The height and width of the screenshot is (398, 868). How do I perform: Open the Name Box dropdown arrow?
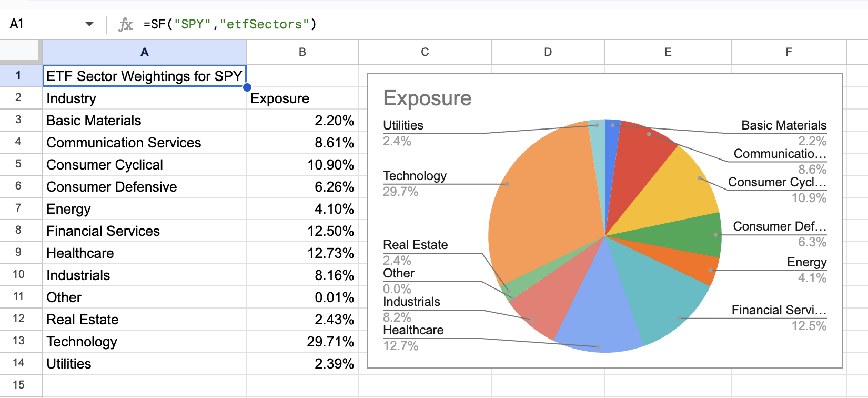click(x=89, y=24)
